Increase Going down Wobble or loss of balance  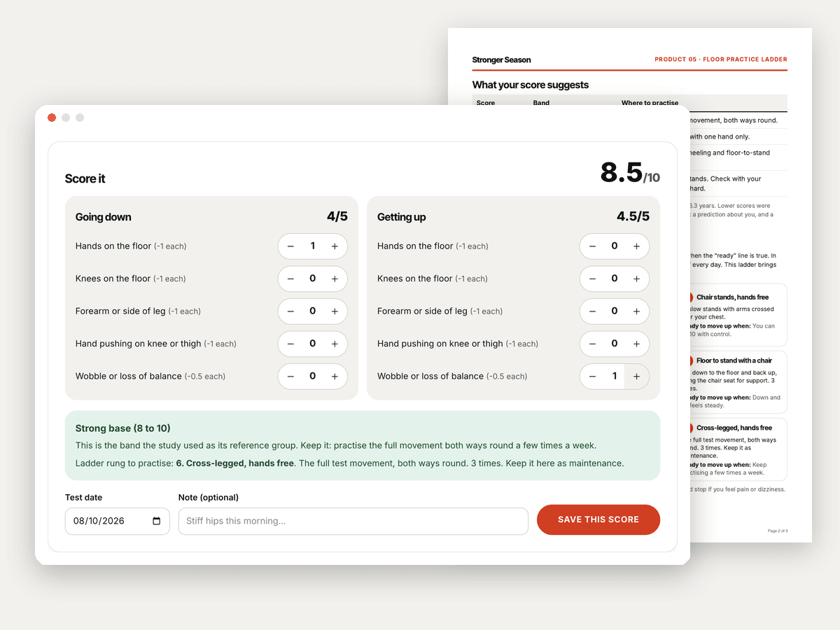335,376
